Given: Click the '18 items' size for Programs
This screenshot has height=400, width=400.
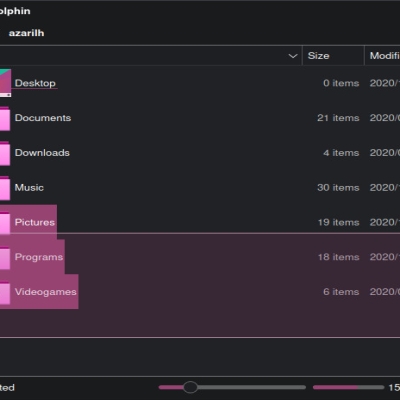Looking at the screenshot, I should pyautogui.click(x=338, y=257).
